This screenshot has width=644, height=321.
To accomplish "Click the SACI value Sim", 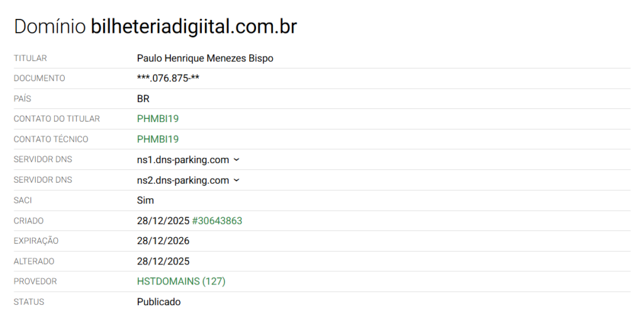I will coord(145,201).
